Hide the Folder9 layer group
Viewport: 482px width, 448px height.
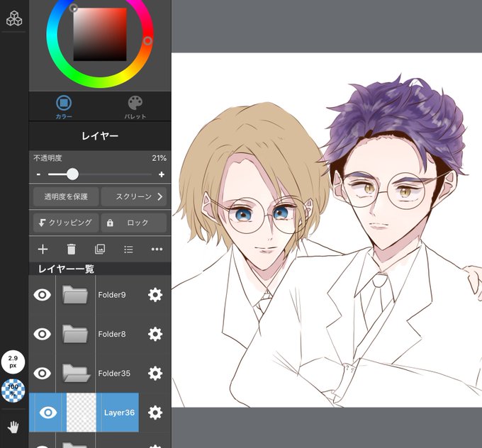42,295
